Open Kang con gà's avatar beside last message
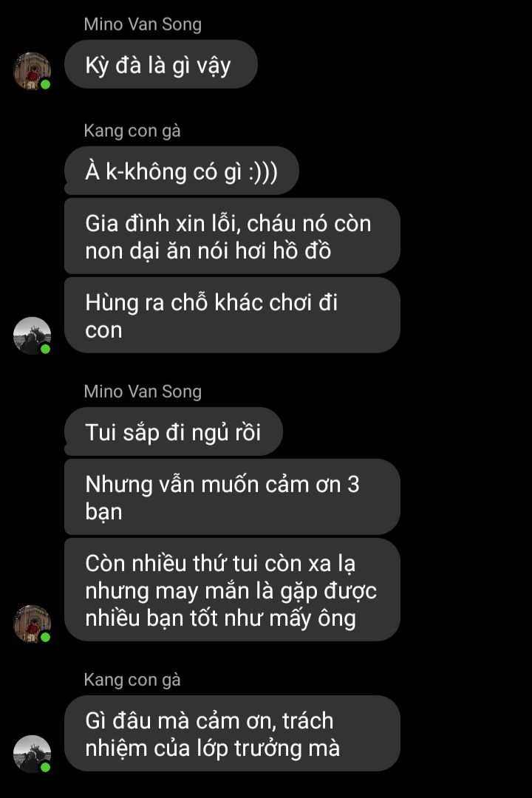The image size is (532, 798). [x=32, y=754]
